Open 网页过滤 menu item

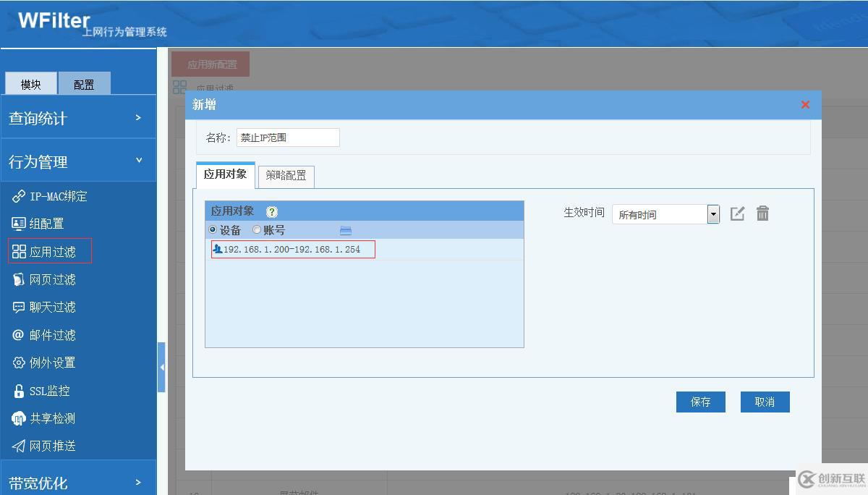(53, 279)
